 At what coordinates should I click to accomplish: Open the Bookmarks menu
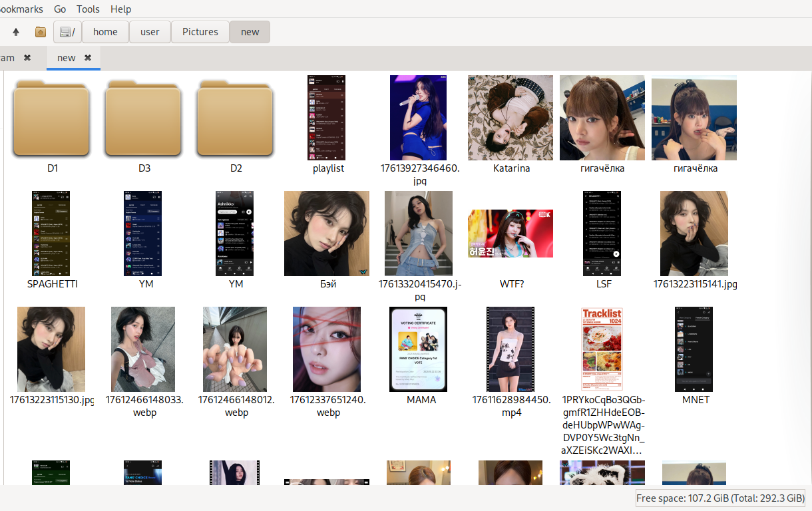click(x=21, y=9)
